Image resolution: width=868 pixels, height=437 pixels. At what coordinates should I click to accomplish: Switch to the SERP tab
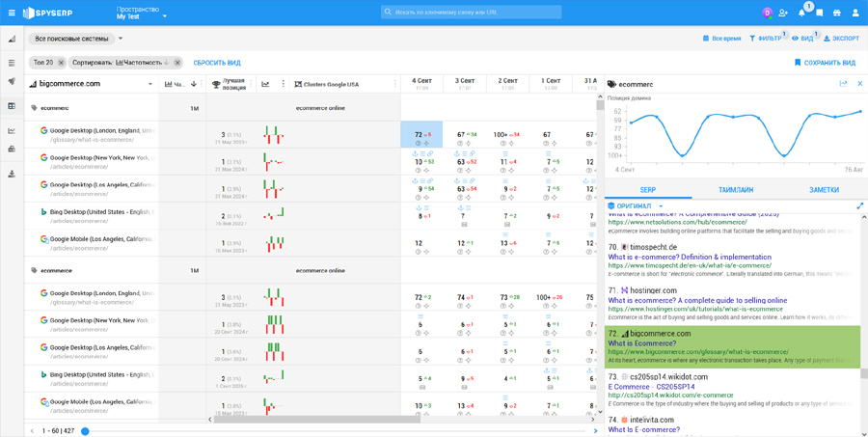pyautogui.click(x=648, y=189)
